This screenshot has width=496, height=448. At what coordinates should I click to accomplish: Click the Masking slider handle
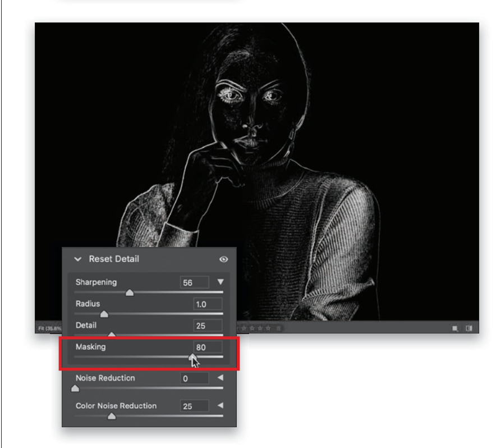192,356
